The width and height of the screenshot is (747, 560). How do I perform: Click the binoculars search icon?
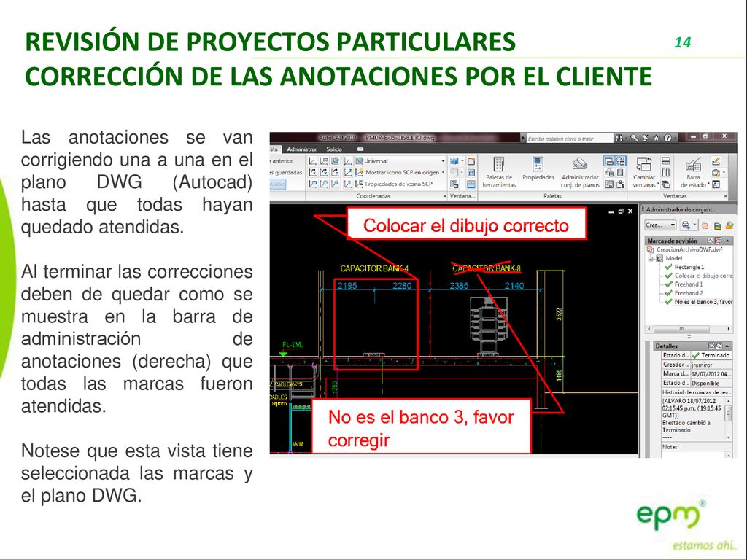(619, 138)
